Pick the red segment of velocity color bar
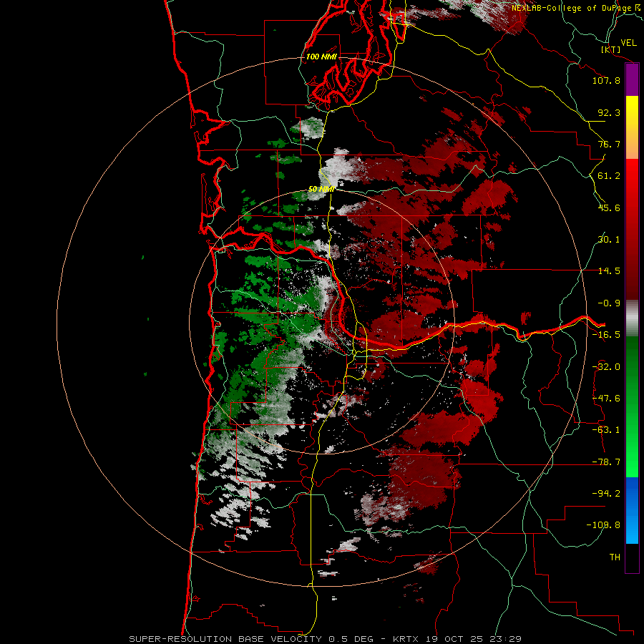Viewport: 644px width, 644px height. (x=632, y=229)
